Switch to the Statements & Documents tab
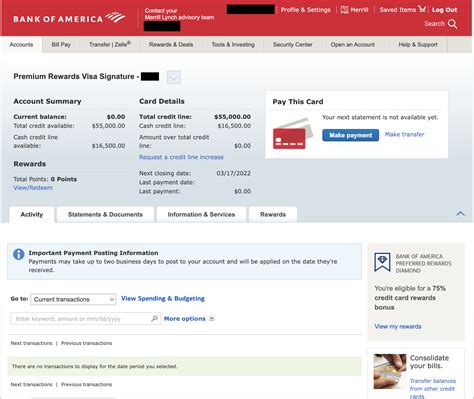 pyautogui.click(x=105, y=214)
